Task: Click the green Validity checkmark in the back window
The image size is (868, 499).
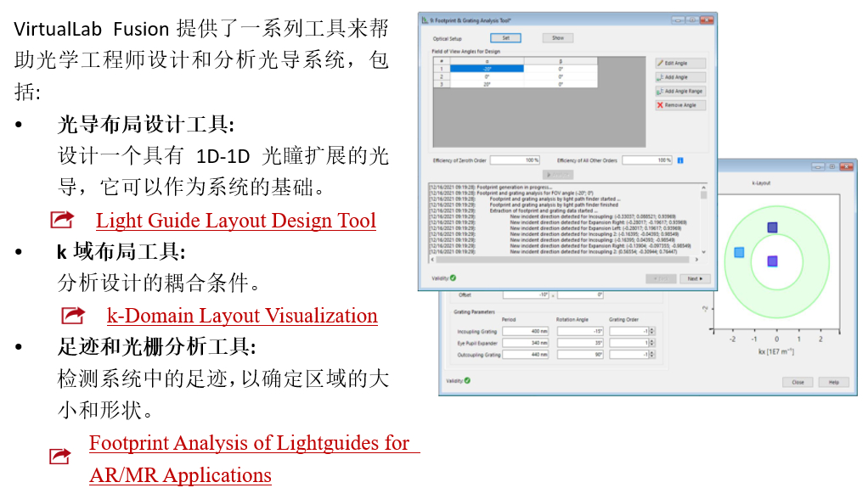Action: click(467, 380)
